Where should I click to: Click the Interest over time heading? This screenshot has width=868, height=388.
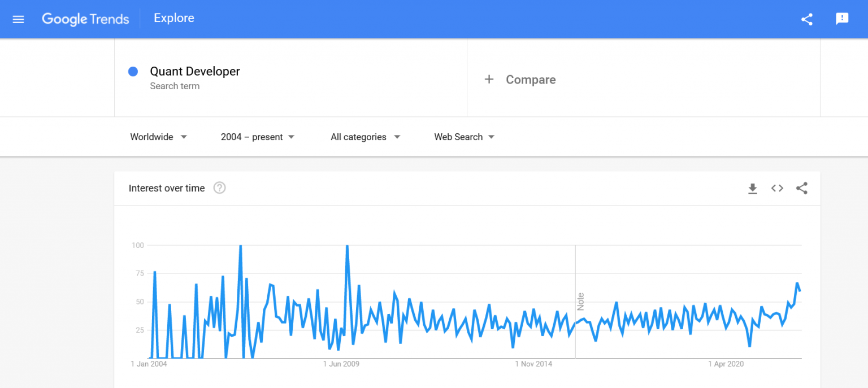click(167, 189)
